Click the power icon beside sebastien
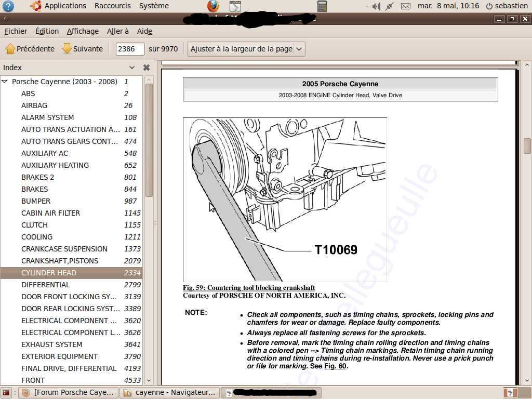This screenshot has height=399, width=532. 489,6
